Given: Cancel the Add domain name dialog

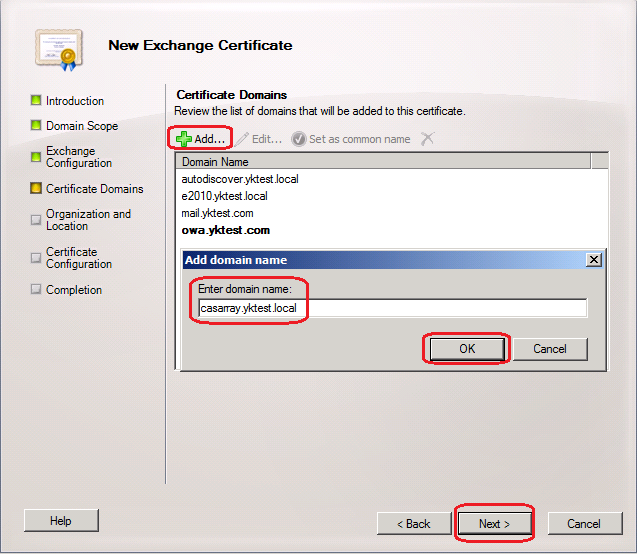Looking at the screenshot, I should click(x=549, y=349).
